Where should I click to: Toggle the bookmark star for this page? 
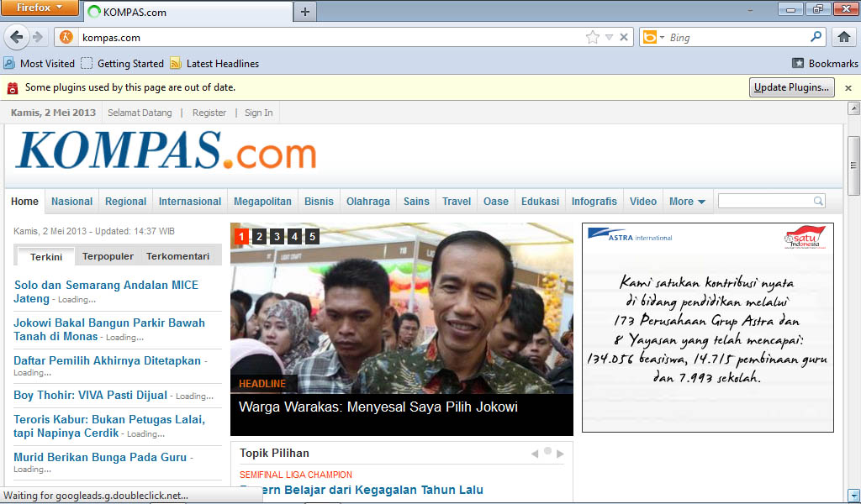point(594,37)
